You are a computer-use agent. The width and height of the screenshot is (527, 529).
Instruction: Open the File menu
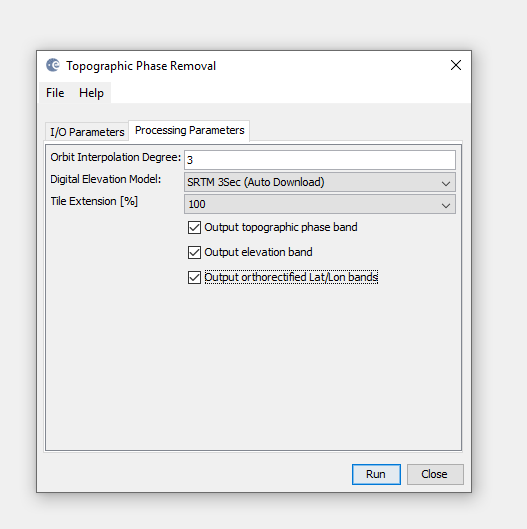coord(55,93)
